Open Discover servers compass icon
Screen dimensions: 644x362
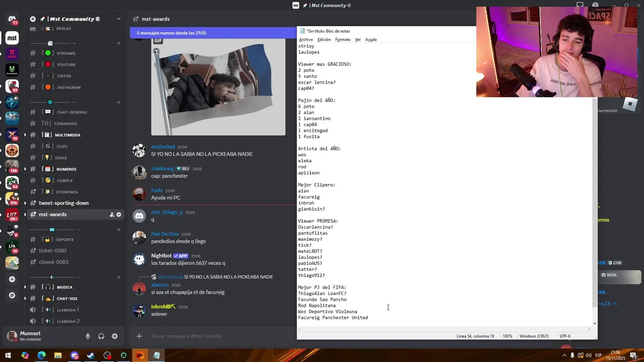tap(12, 295)
